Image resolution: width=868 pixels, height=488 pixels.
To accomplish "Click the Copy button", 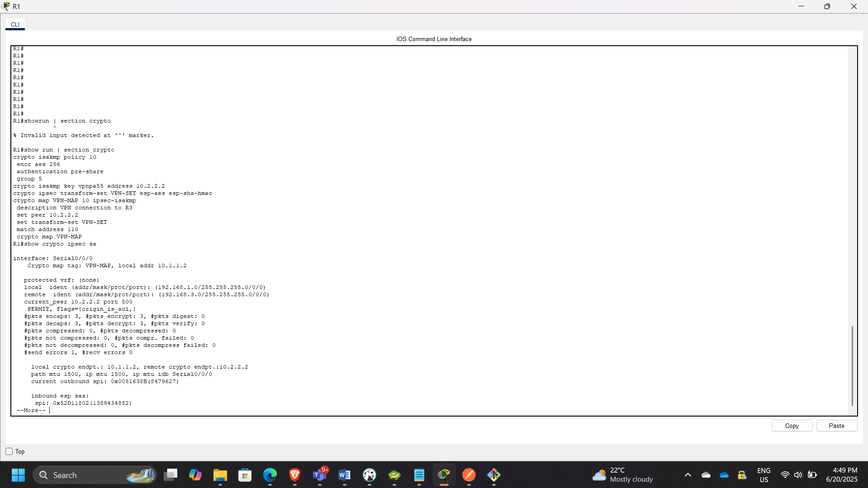I will pos(792,426).
